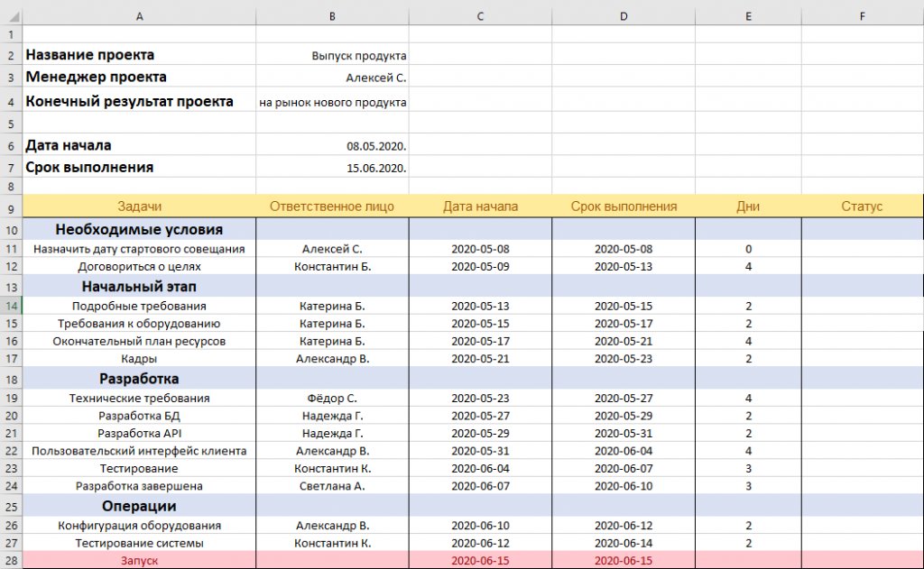Select row 9 header
Image resolution: width=924 pixels, height=569 pixels.
pyautogui.click(x=11, y=207)
